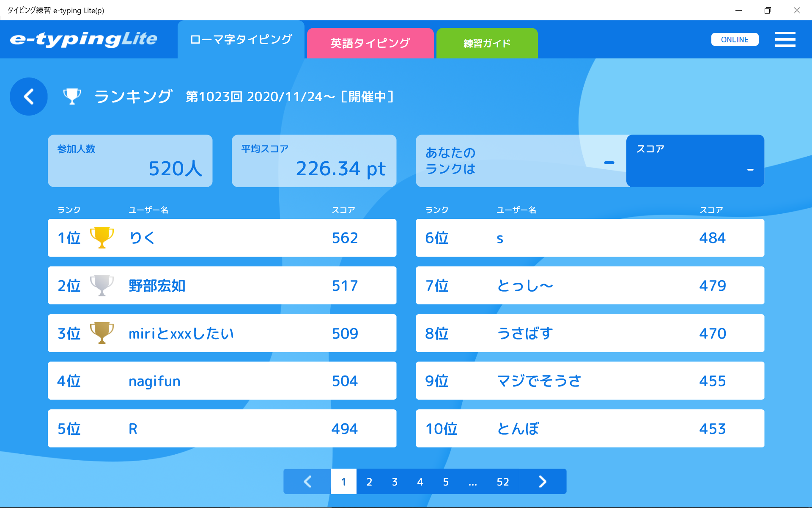This screenshot has height=508, width=812.
Task: Click username うさばす in 8位 row
Action: [525, 334]
